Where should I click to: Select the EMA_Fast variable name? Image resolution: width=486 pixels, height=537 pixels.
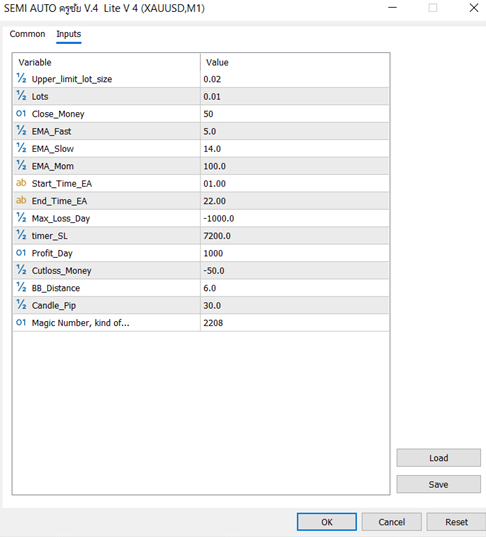pos(51,132)
